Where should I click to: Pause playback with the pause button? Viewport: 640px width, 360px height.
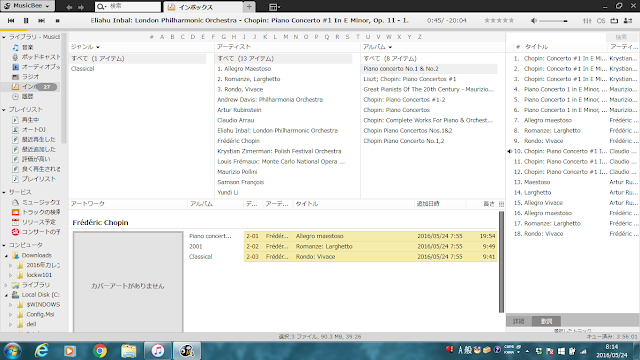coord(26,20)
